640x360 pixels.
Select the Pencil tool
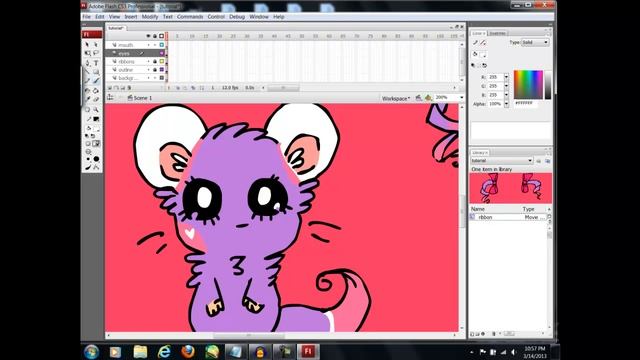pyautogui.click(x=87, y=81)
